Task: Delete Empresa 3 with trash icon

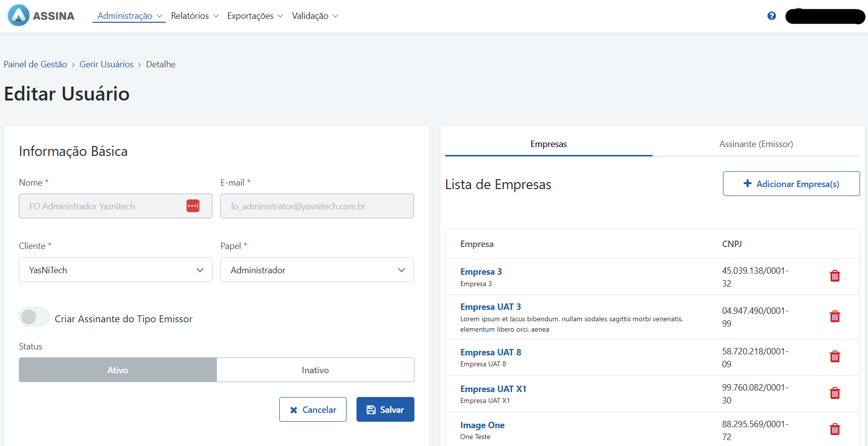Action: pyautogui.click(x=835, y=276)
